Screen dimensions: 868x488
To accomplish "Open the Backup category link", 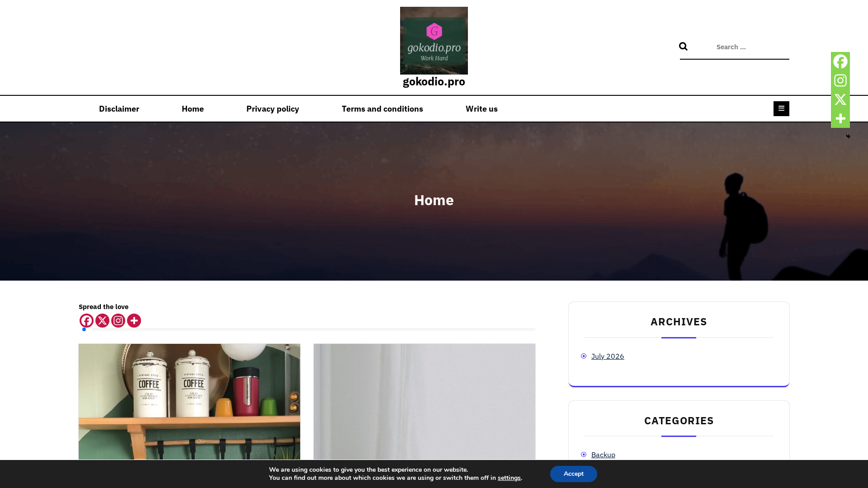I will click(603, 455).
